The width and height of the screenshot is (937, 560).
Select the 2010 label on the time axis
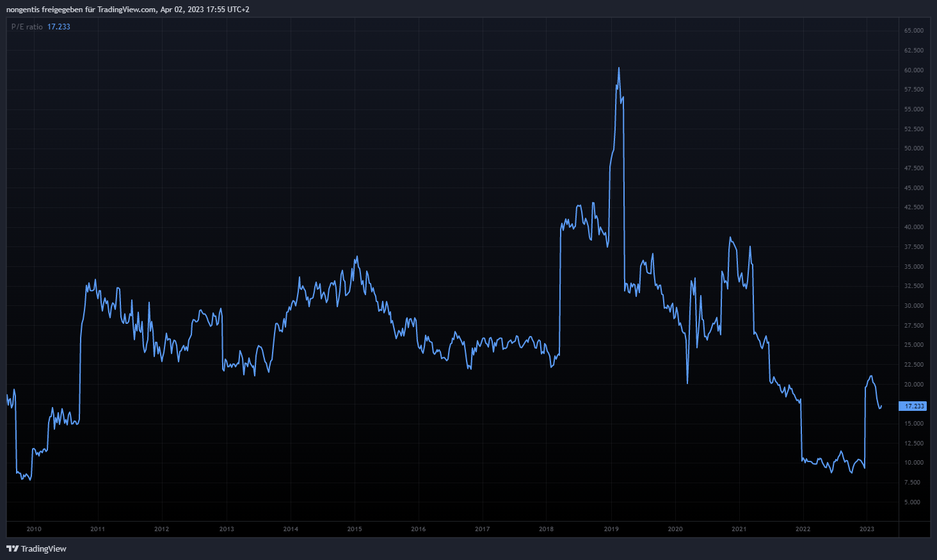34,529
